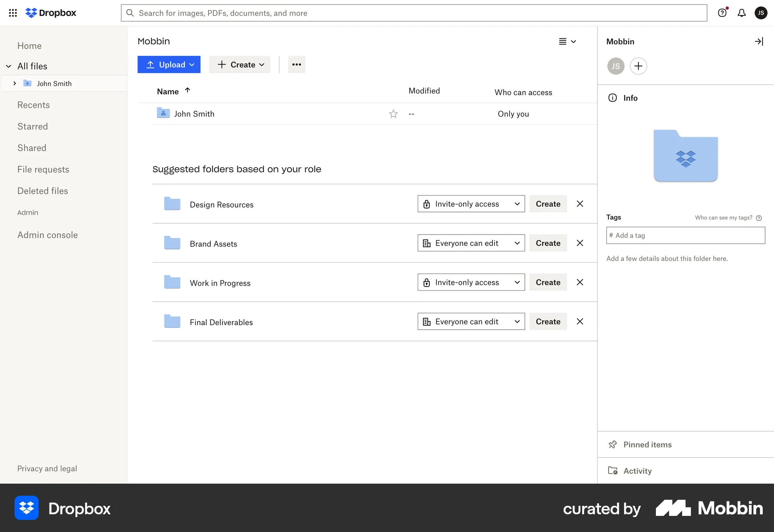774x532 pixels.
Task: Dismiss the Design Resources suggestion
Action: (x=580, y=204)
